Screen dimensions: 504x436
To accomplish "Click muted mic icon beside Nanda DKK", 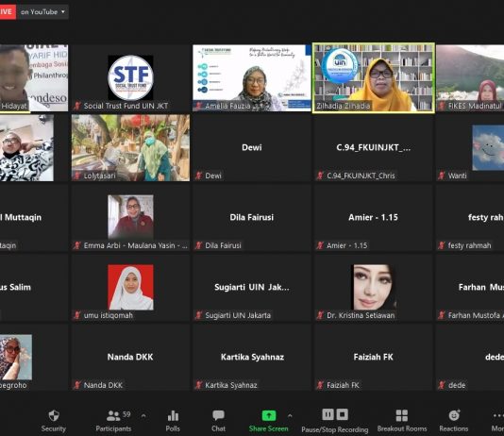I will pyautogui.click(x=77, y=385).
